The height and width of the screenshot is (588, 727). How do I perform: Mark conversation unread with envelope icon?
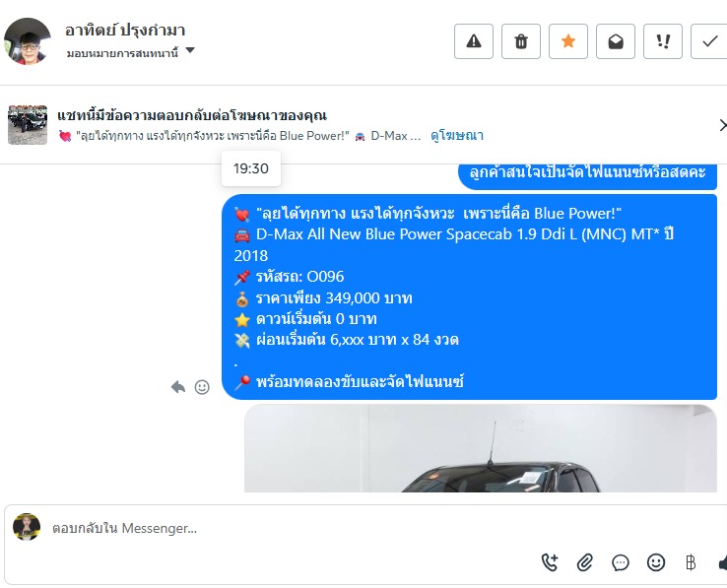pos(616,41)
